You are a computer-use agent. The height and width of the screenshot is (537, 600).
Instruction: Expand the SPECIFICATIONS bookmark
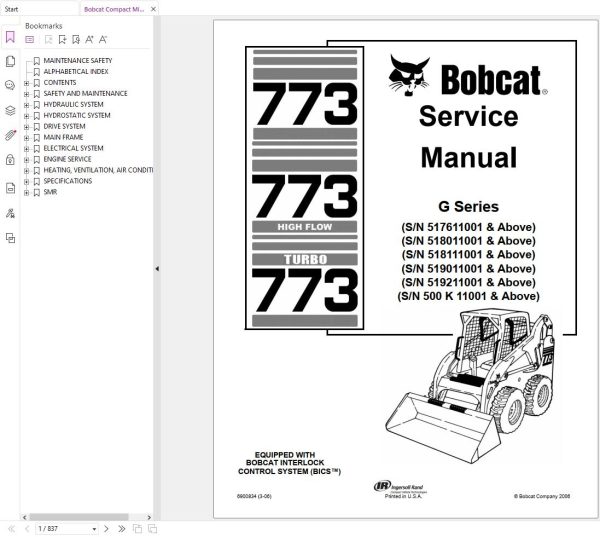tap(26, 182)
